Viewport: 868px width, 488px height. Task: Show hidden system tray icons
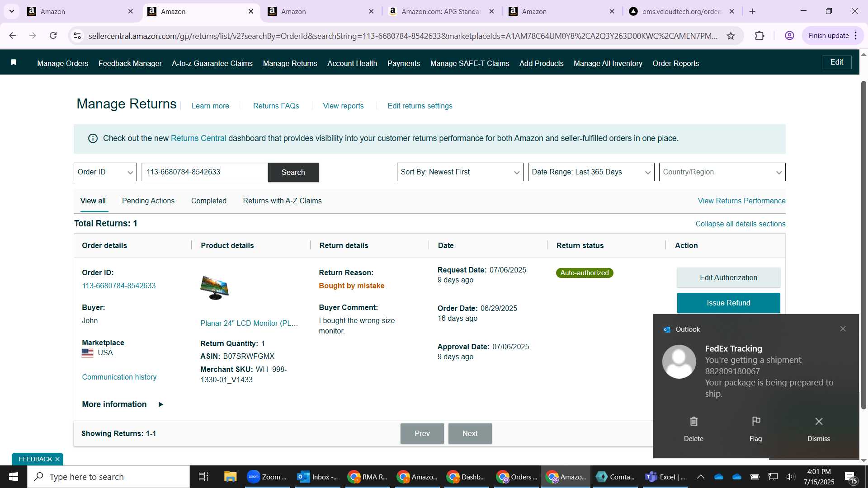[x=700, y=477]
